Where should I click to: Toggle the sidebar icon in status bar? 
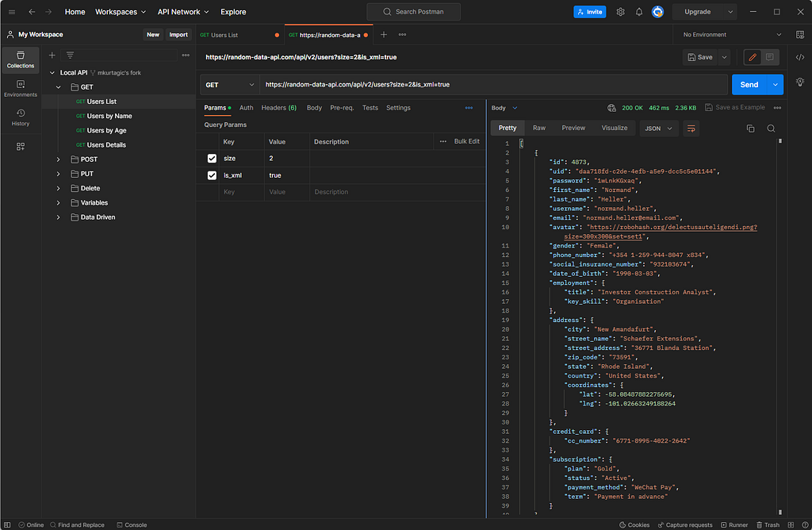click(7, 524)
